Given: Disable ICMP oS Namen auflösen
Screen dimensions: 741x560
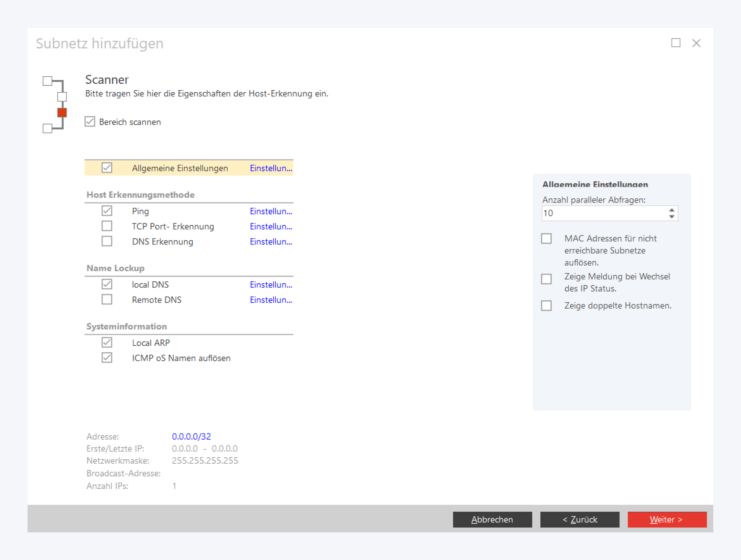Looking at the screenshot, I should [107, 358].
